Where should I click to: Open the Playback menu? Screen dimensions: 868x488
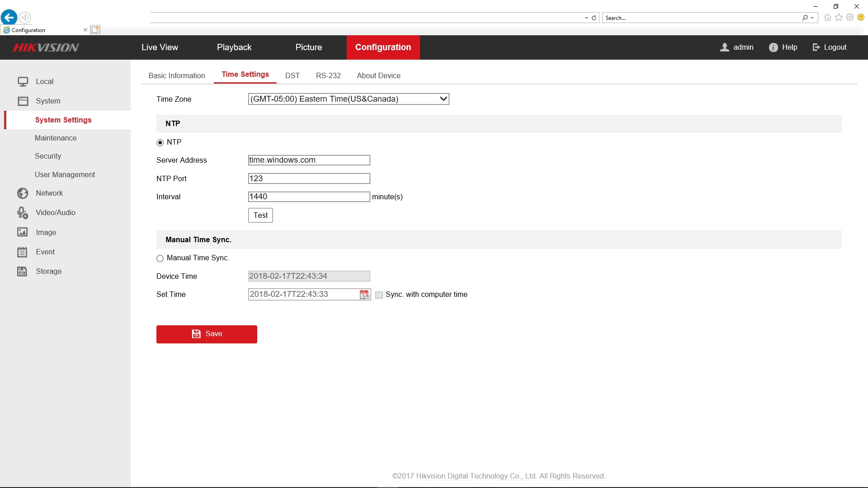tap(234, 47)
